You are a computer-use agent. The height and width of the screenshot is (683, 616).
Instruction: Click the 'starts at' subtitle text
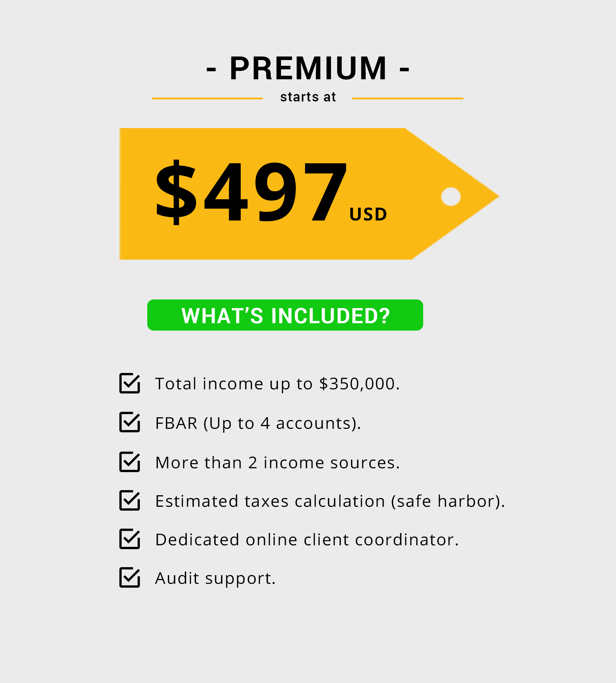point(308,97)
